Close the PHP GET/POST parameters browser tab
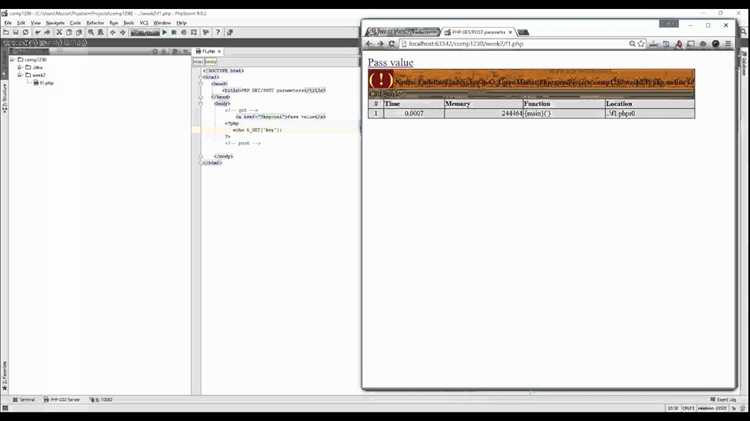Viewport: 750px width, 421px height. tap(510, 32)
